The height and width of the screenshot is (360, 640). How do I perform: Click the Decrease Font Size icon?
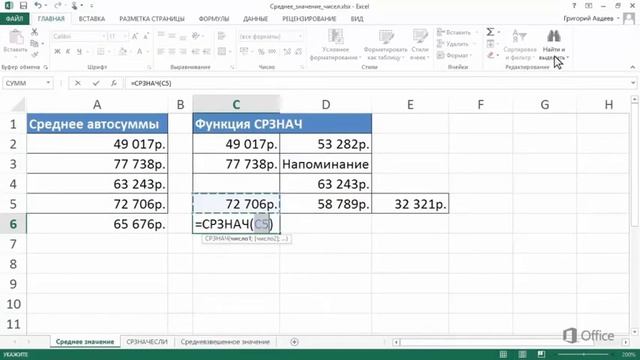point(146,36)
